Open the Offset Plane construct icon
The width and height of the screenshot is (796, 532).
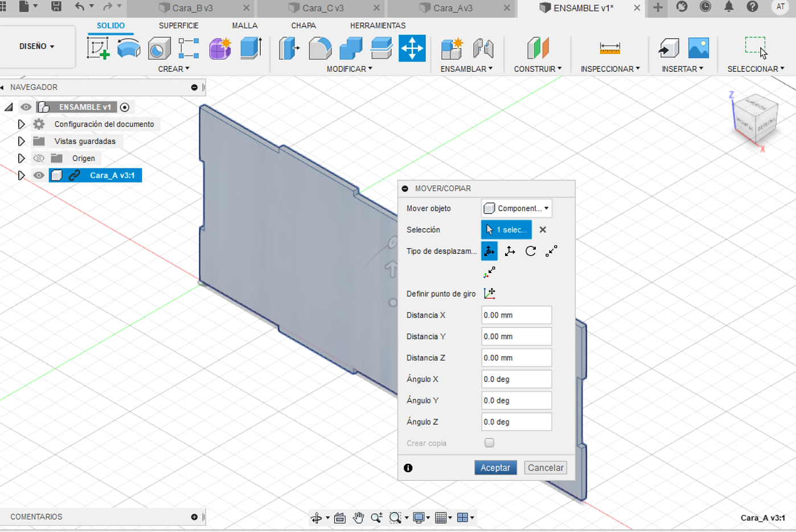(537, 48)
